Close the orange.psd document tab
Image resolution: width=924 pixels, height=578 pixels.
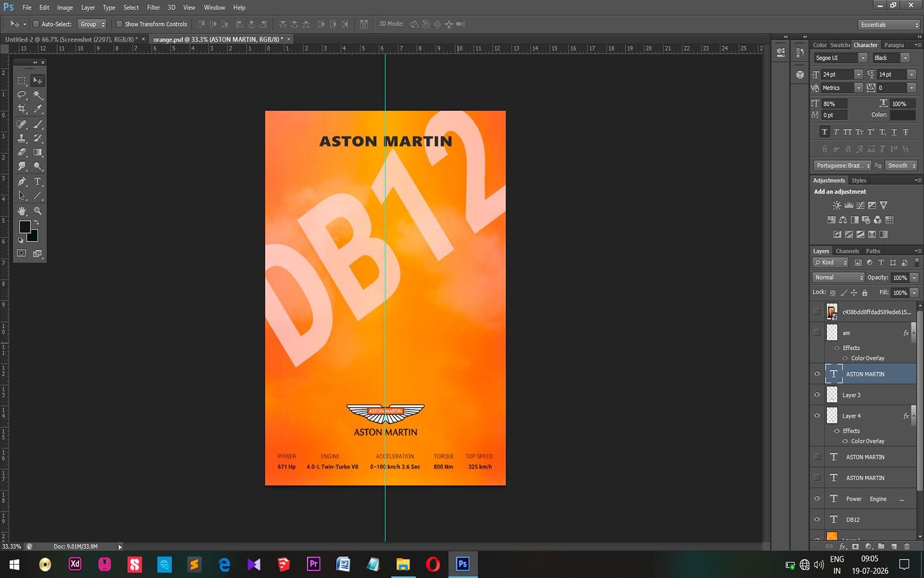(289, 39)
